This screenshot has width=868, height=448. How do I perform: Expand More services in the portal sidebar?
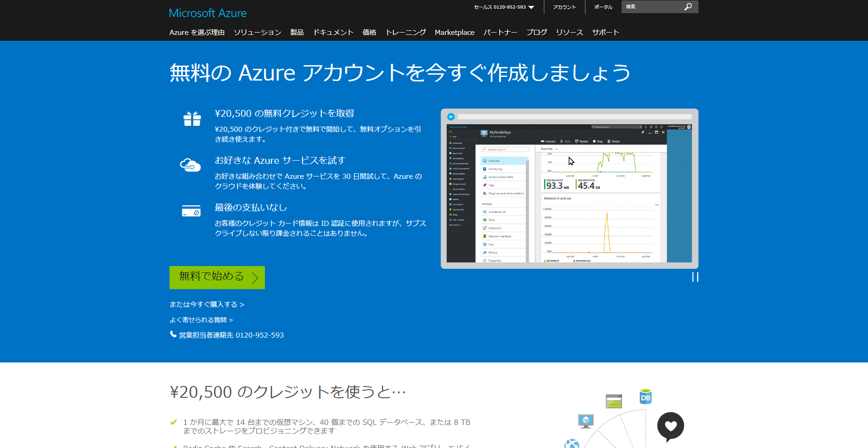455,224
